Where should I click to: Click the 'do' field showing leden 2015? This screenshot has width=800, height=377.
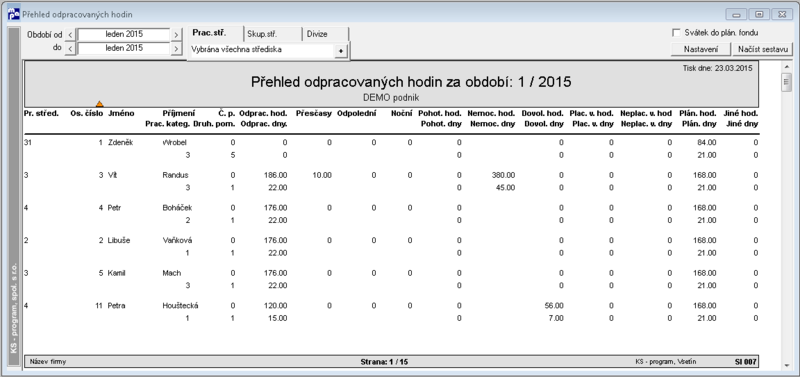pos(123,48)
